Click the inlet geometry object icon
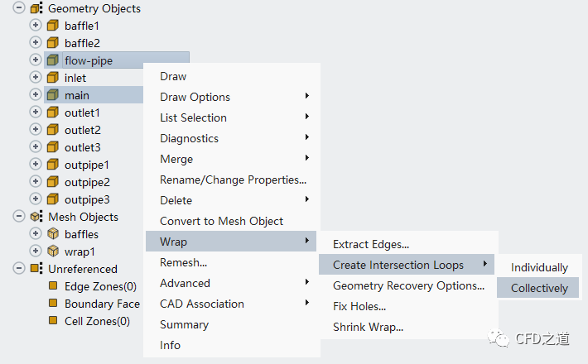This screenshot has width=588, height=364. pyautogui.click(x=52, y=78)
